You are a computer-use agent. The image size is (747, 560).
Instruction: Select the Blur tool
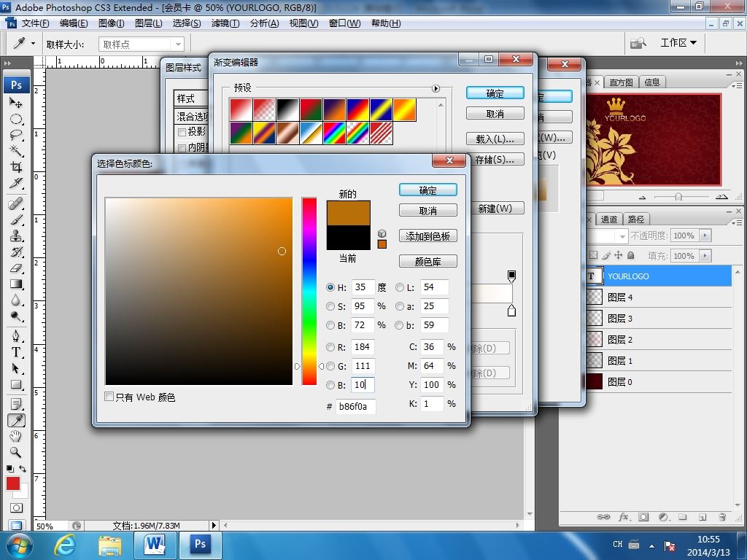tap(16, 300)
